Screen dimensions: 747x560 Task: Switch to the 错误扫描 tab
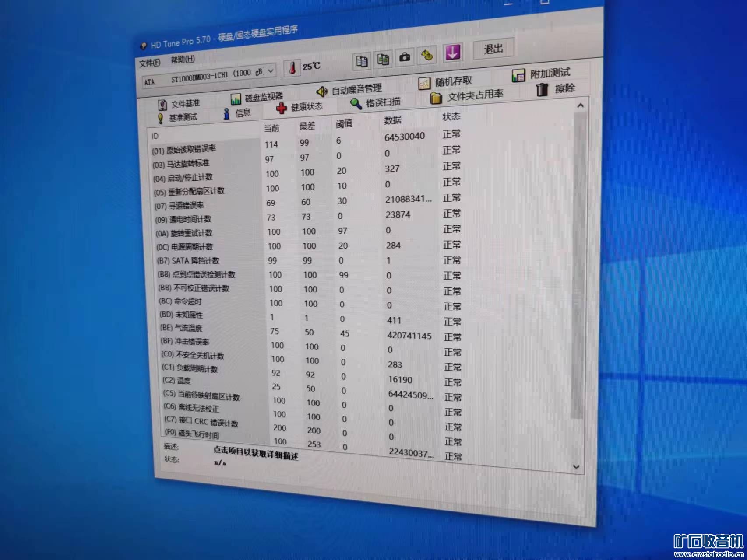point(375,103)
